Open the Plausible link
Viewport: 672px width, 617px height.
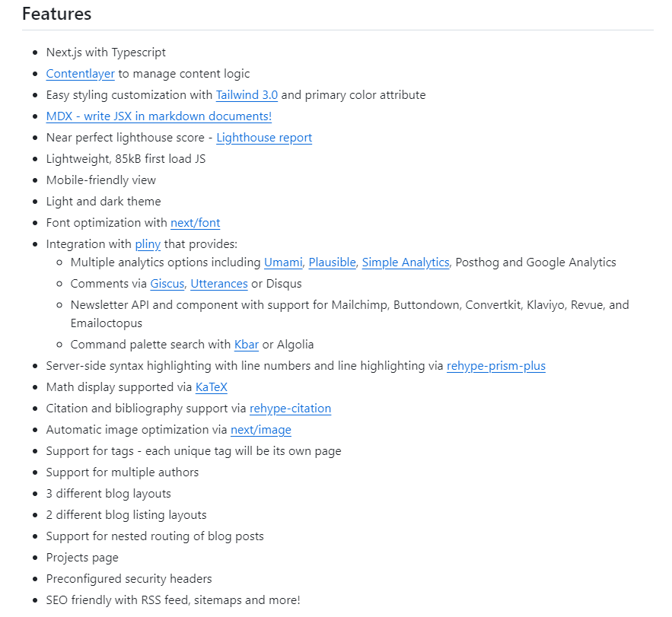click(332, 262)
